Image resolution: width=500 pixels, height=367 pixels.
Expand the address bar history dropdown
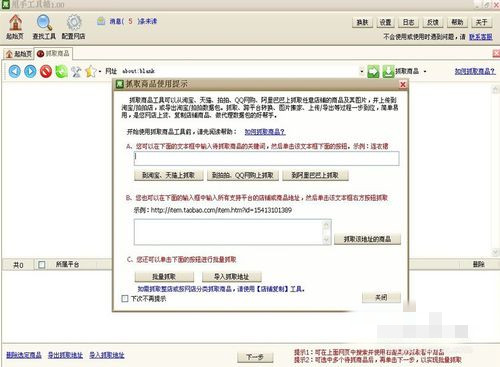(362, 71)
